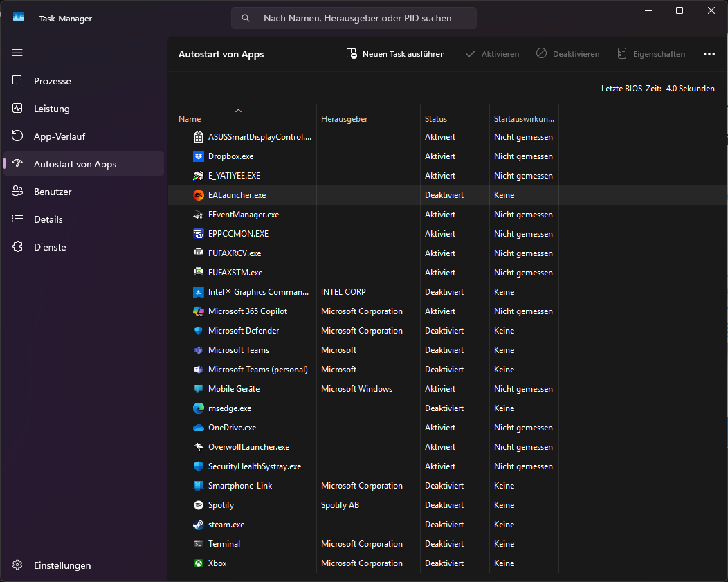
Task: Click the EPPCCMON.EXE icon
Action: [198, 234]
